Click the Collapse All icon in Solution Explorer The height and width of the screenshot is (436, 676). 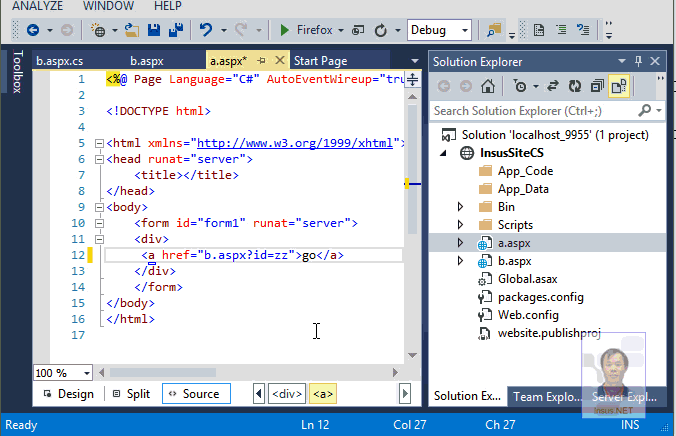596,86
